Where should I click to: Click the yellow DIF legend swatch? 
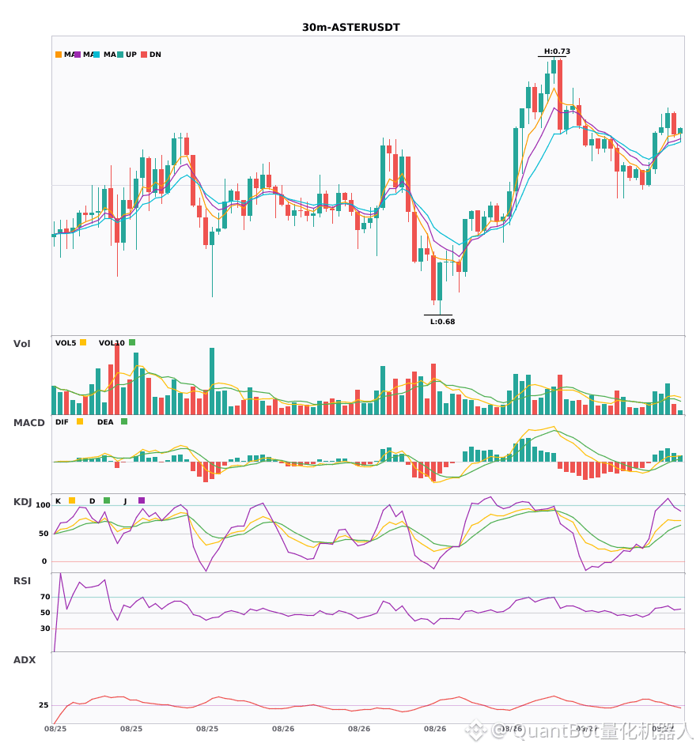coord(80,421)
